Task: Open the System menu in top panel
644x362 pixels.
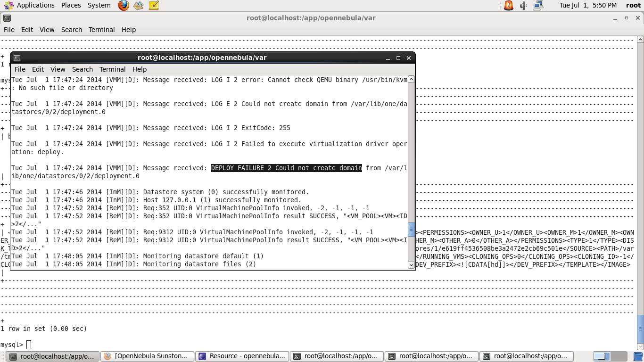Action: (99, 5)
